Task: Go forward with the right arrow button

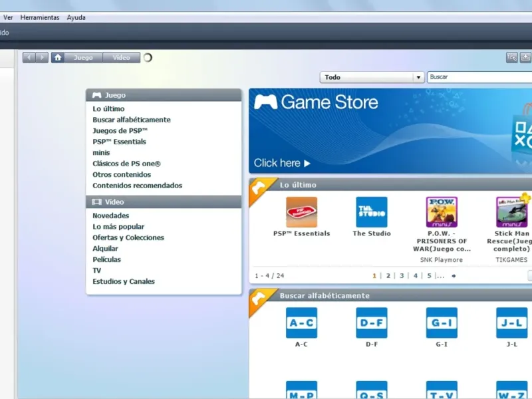Action: click(x=42, y=58)
